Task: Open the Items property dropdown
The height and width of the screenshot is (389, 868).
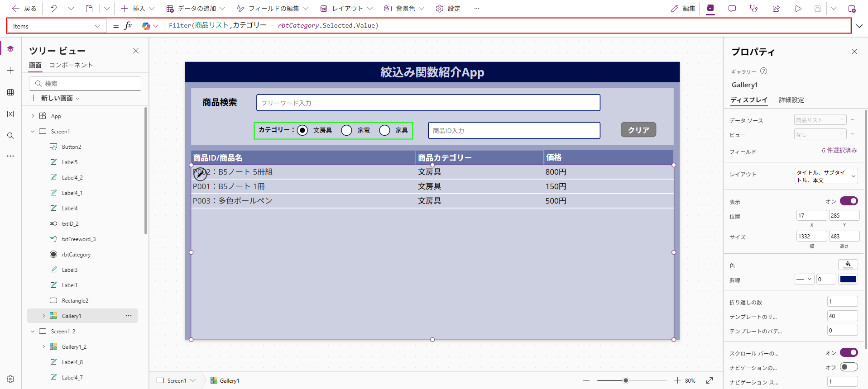Action: click(56, 26)
